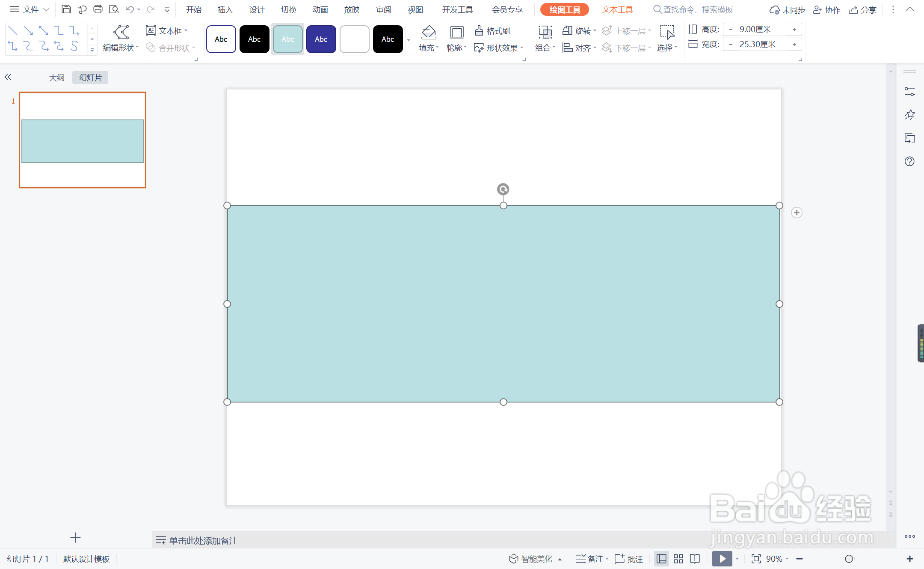Expand the Text Box (文本框) dropdown
Image resolution: width=924 pixels, height=569 pixels.
(186, 31)
